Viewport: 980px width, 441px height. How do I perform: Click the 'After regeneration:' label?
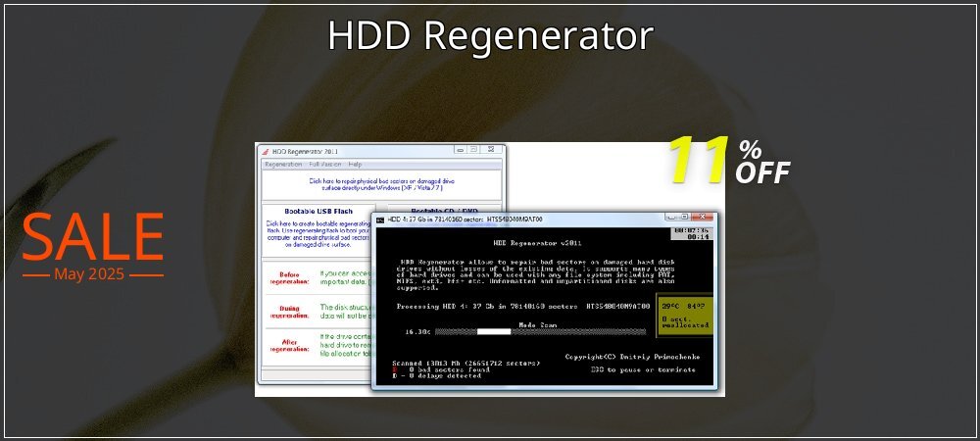289,345
